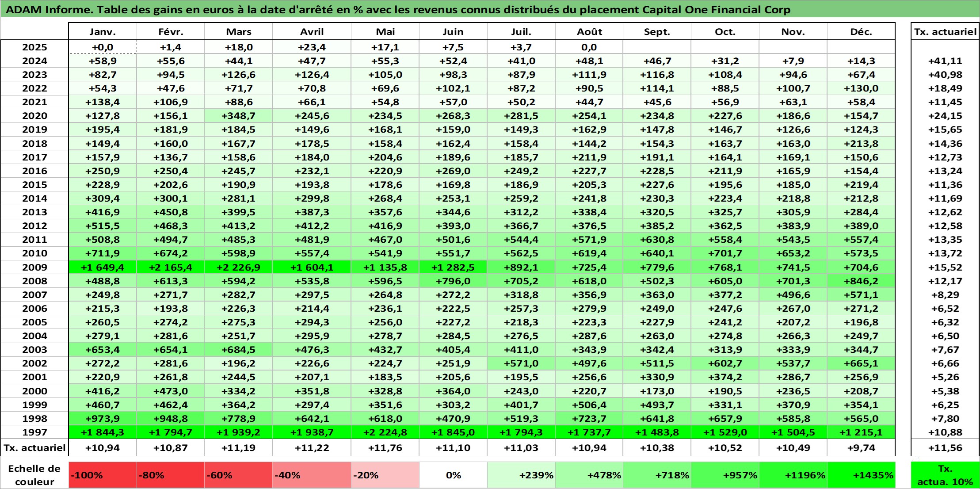Select the +24,15 actuarial rate for 2020
This screenshot has height=489, width=980.
click(x=945, y=116)
